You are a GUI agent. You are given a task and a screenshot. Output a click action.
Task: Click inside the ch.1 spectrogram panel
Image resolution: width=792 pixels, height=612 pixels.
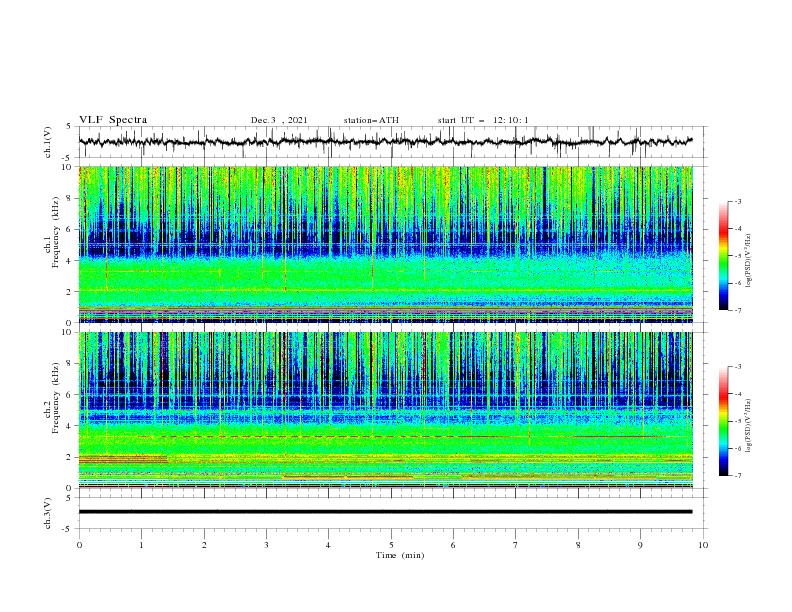(386, 244)
